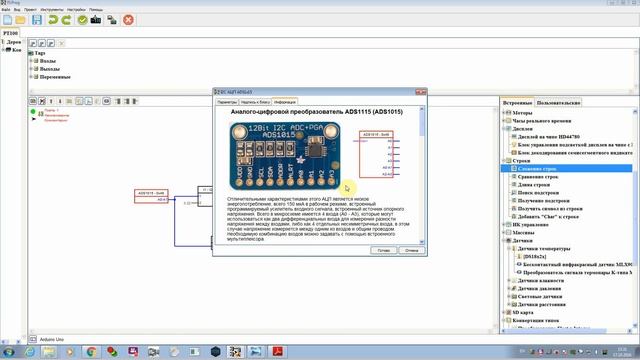Screen dimensions: 640x360
Task: Switch to Надпись к блоку tab
Action: tap(255, 102)
